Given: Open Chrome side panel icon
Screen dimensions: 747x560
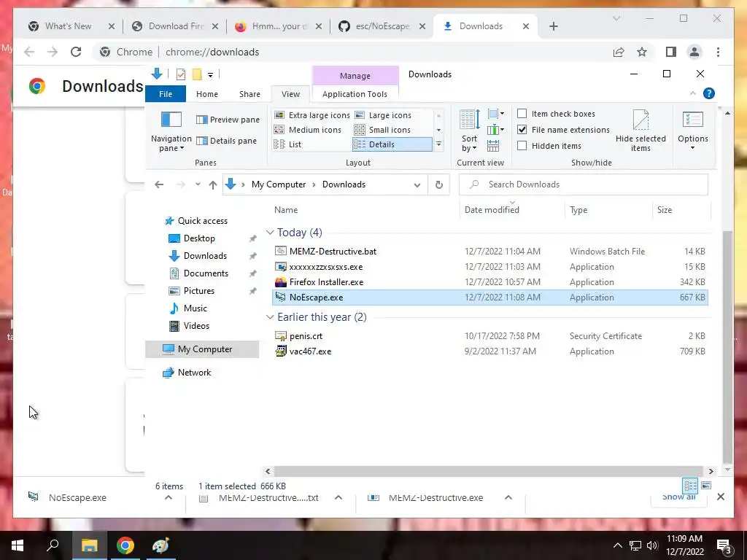Looking at the screenshot, I should tap(671, 52).
